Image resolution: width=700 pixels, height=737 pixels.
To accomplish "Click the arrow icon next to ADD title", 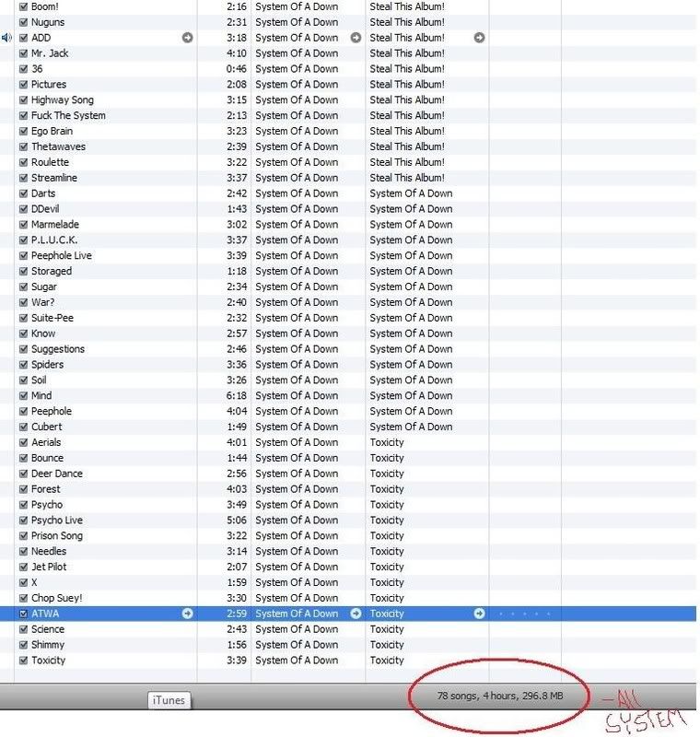I will click(x=188, y=38).
